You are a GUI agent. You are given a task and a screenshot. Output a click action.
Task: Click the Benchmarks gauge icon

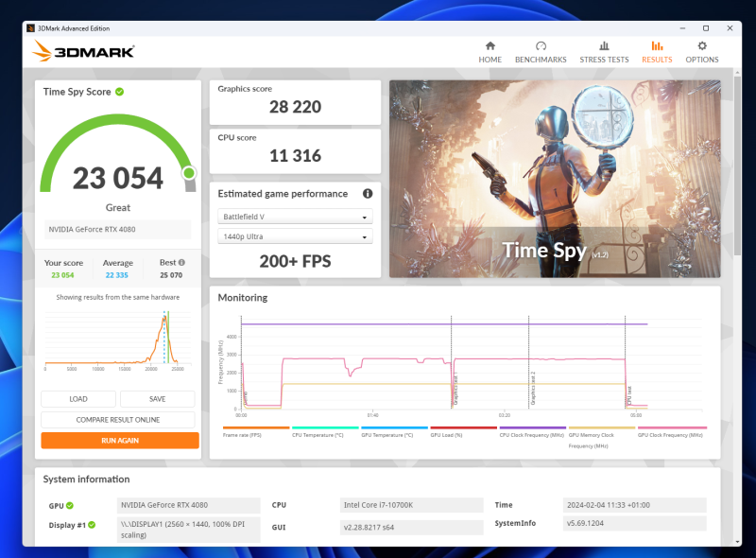[541, 45]
